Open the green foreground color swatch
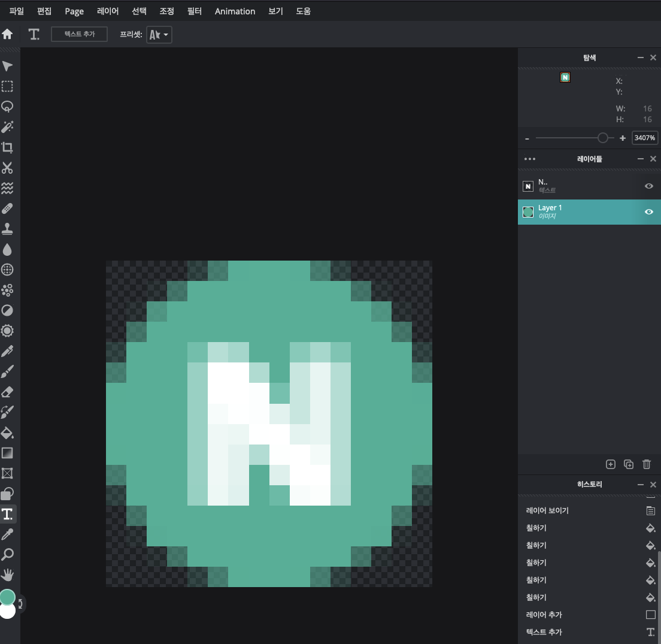 coord(7,597)
